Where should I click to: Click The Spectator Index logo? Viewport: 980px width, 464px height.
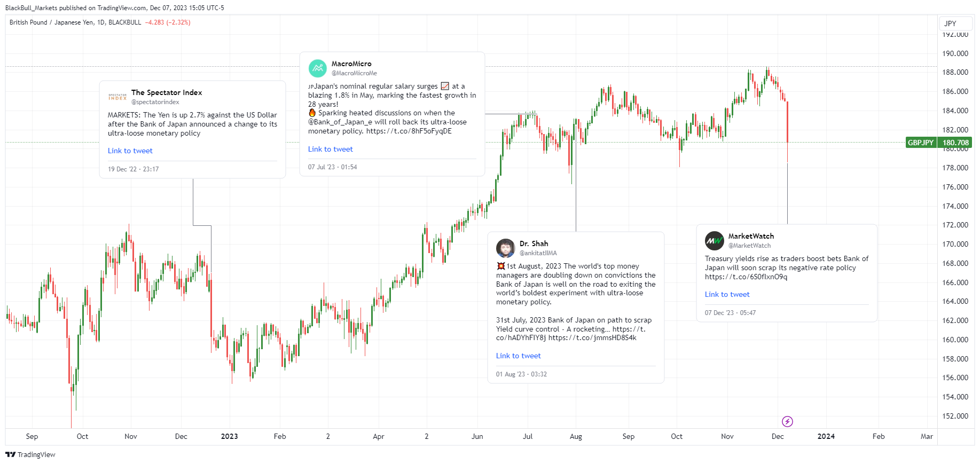point(117,97)
